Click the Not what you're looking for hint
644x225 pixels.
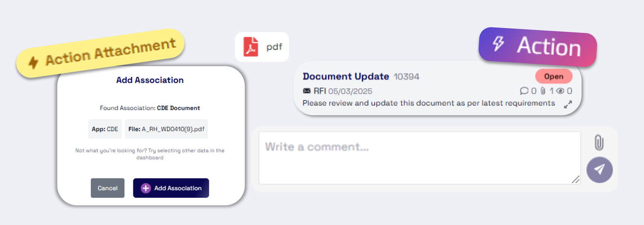pos(150,154)
